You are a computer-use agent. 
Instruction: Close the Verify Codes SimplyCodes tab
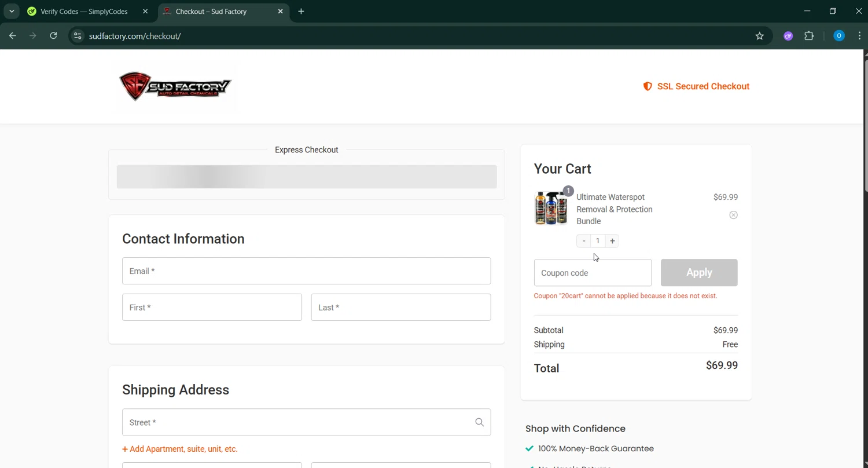click(145, 11)
